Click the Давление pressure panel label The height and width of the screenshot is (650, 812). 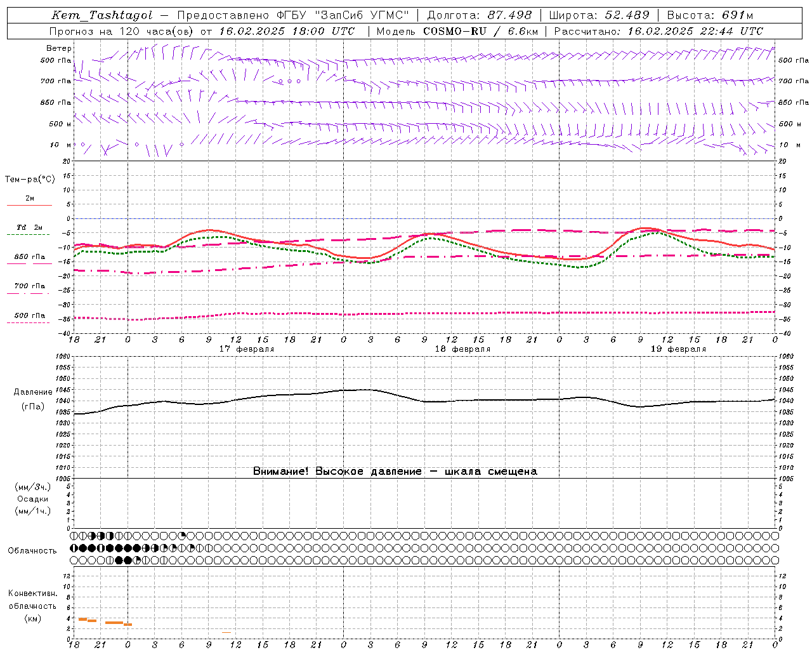[x=33, y=392]
